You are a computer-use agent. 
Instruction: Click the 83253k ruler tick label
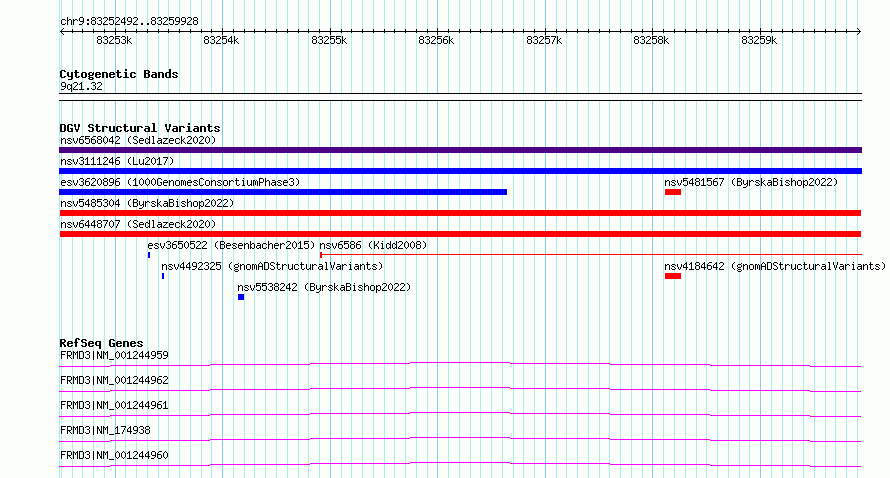coord(114,41)
